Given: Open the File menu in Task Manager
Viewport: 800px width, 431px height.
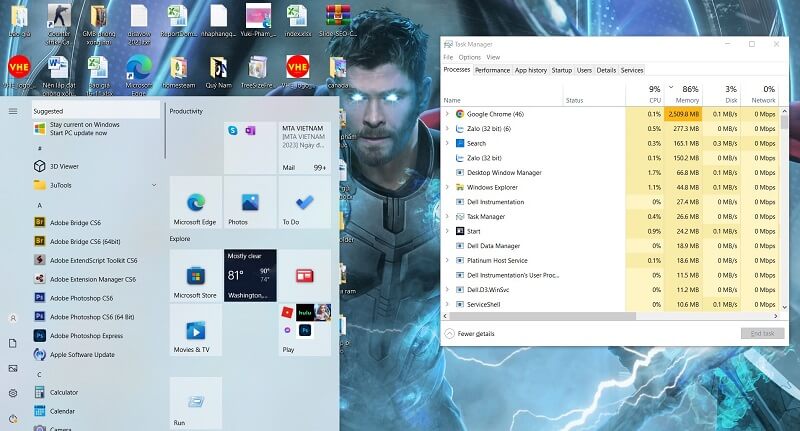Looking at the screenshot, I should pos(448,57).
